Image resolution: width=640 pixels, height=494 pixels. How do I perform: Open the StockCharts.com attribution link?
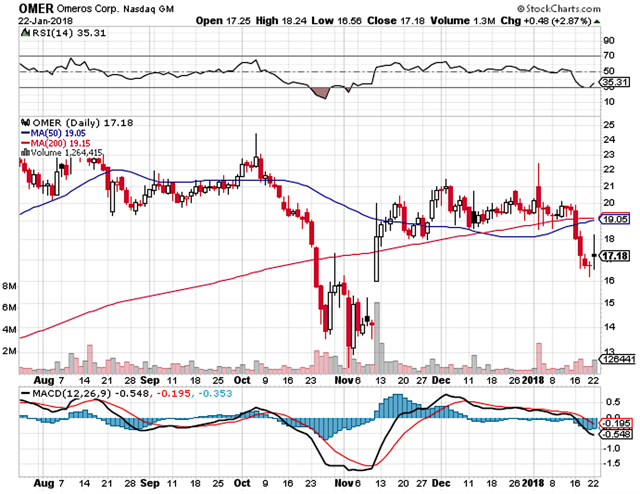coord(560,9)
